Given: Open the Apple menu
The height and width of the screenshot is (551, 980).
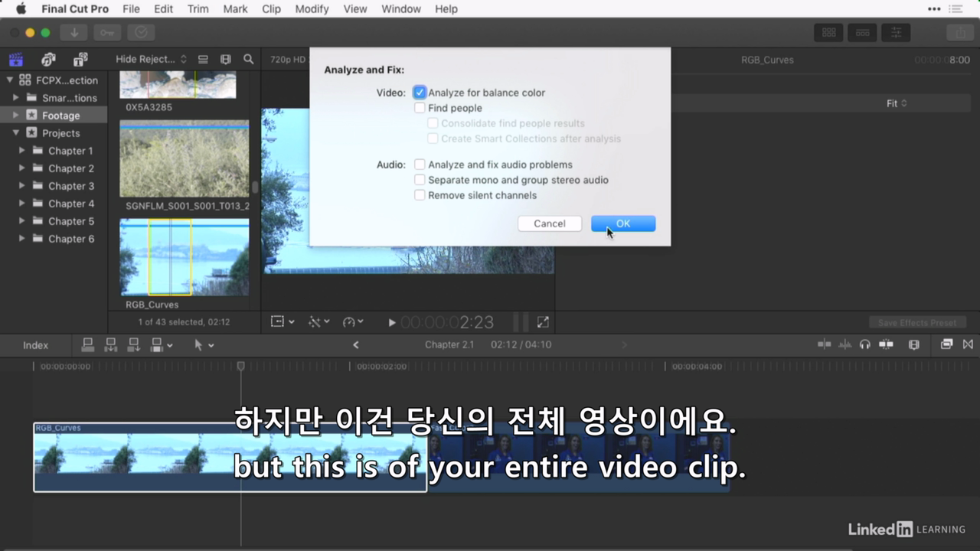Looking at the screenshot, I should (x=21, y=9).
